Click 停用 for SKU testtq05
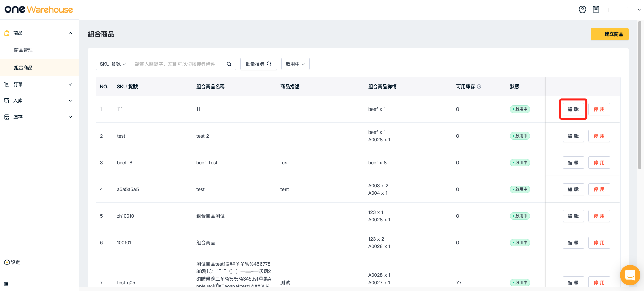Viewport: 644px width, 291px height. click(599, 282)
